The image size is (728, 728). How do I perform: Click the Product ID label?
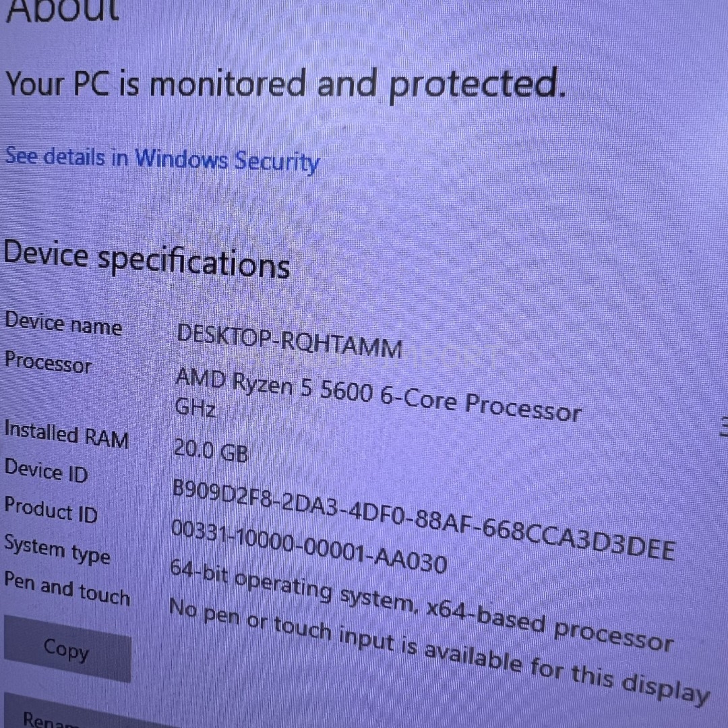click(51, 510)
